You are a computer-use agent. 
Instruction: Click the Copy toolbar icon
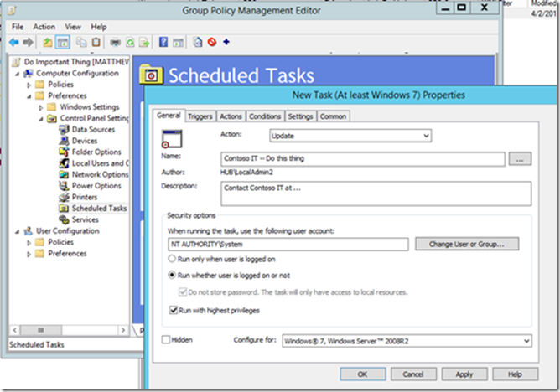coord(81,43)
